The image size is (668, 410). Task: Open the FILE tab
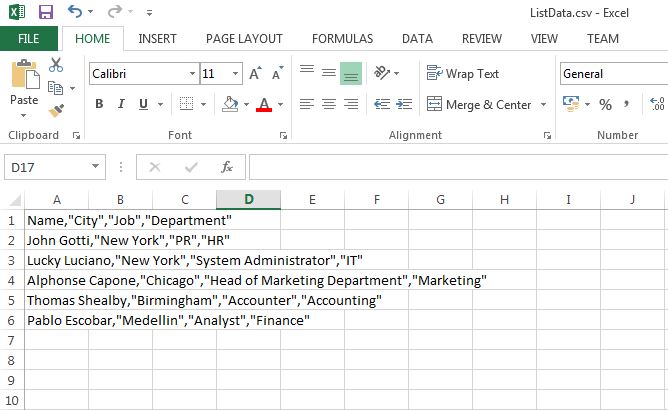[29, 39]
